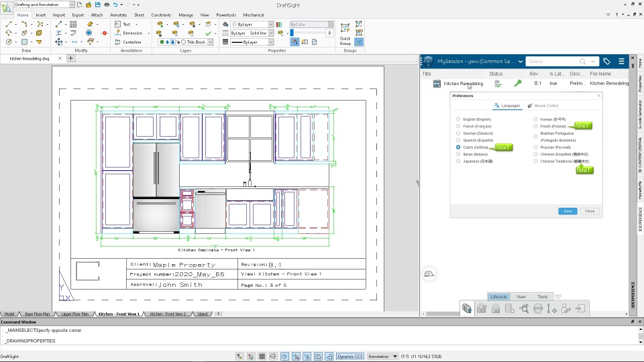
Task: Expand the Title Block layer dropdown
Action: pos(210,42)
